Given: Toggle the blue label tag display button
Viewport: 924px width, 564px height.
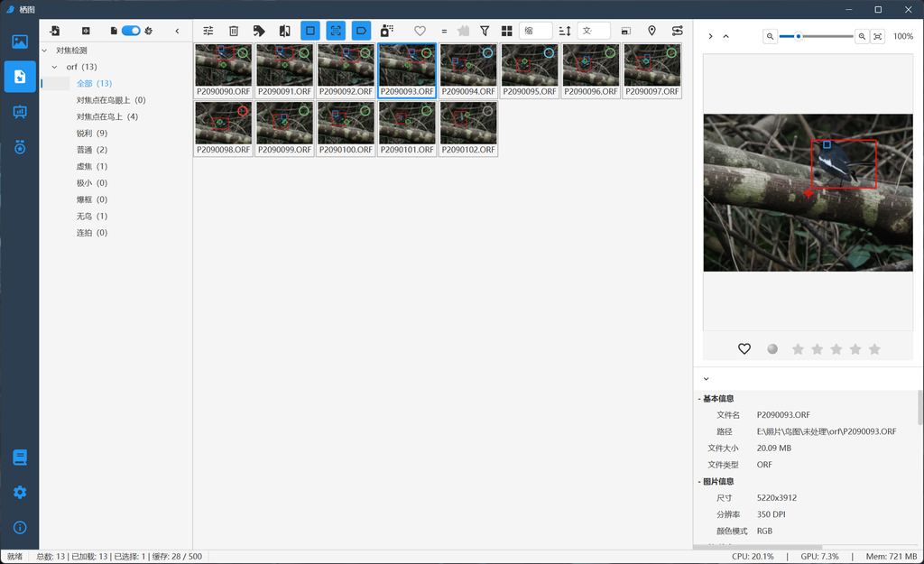Looking at the screenshot, I should (361, 31).
